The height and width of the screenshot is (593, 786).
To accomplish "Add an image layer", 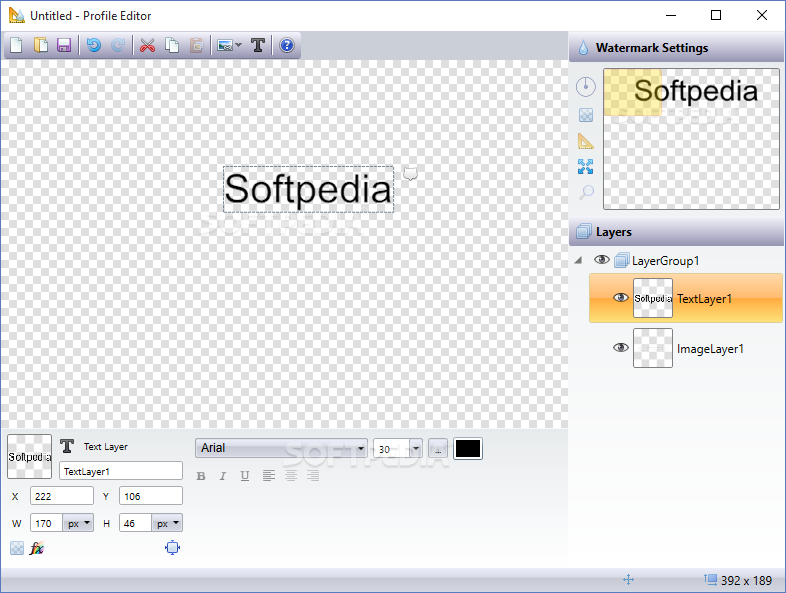I will coord(225,46).
